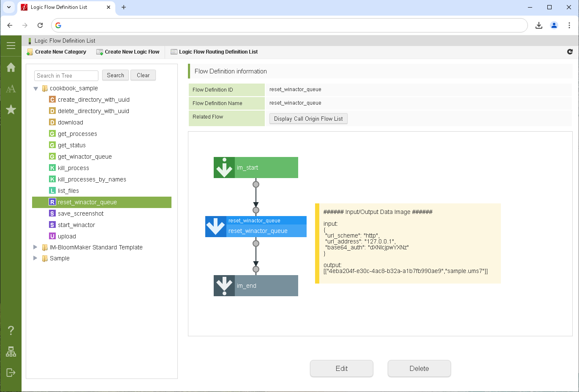Click the R icon beside reset_winactor_queue

point(52,202)
